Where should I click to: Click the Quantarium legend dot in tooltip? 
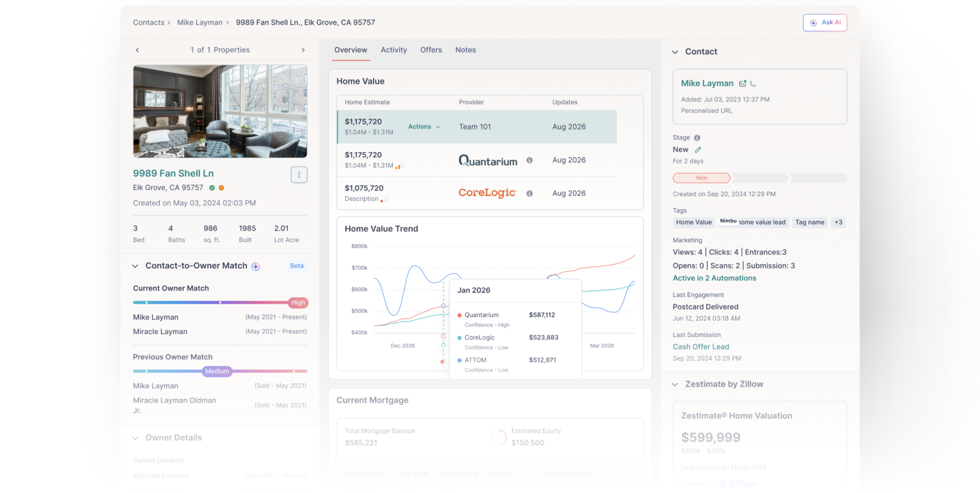pyautogui.click(x=459, y=315)
